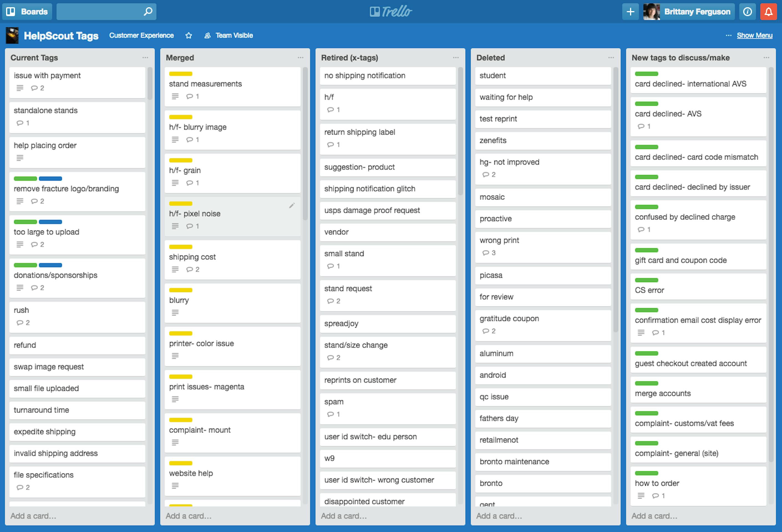Viewport: 782px width, 532px height.
Task: Star the HelpScout Tags board
Action: 189,35
